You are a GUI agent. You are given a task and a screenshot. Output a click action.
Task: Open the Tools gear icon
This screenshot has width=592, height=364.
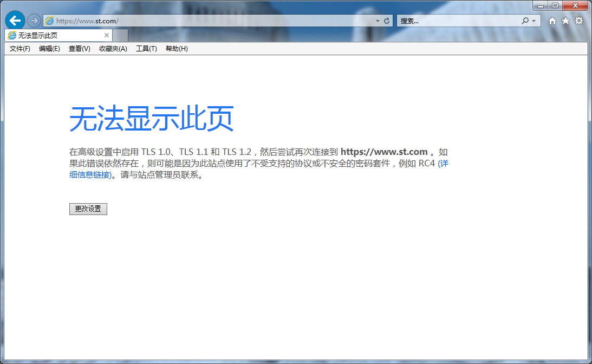(x=579, y=21)
